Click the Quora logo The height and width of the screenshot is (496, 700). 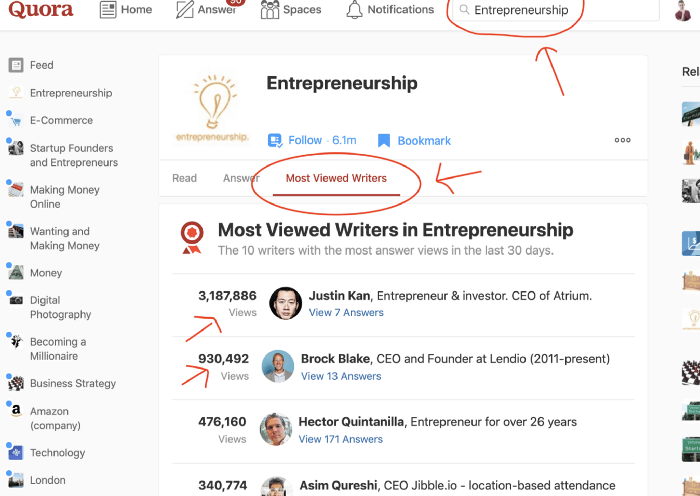[x=41, y=10]
